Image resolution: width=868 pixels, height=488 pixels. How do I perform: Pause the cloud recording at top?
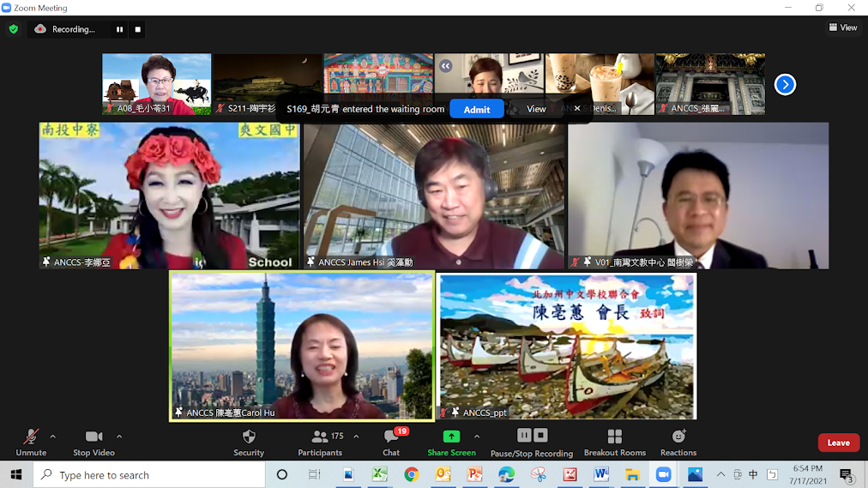point(119,29)
